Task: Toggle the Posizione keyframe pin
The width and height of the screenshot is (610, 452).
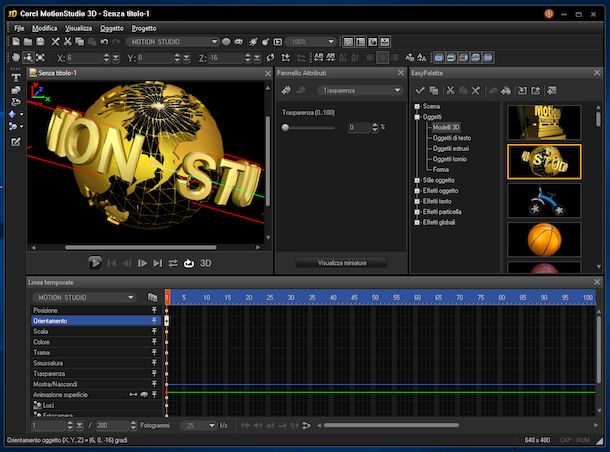Action: (x=154, y=310)
